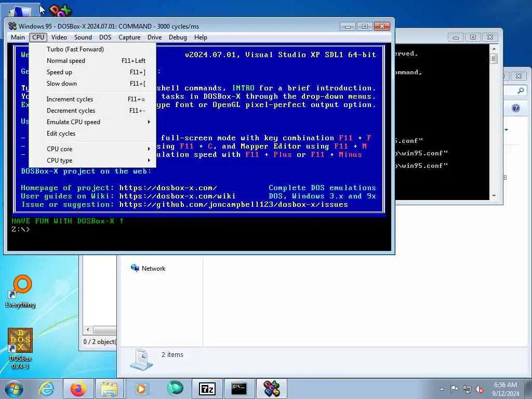Close the open CPU menu
The width and height of the screenshot is (532, 399).
click(38, 37)
